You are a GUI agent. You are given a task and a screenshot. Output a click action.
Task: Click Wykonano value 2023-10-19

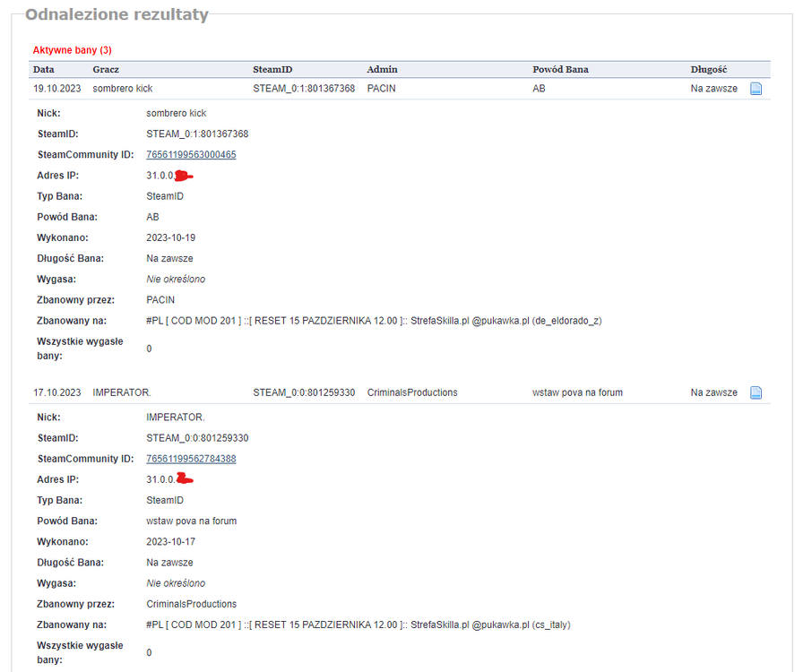171,237
